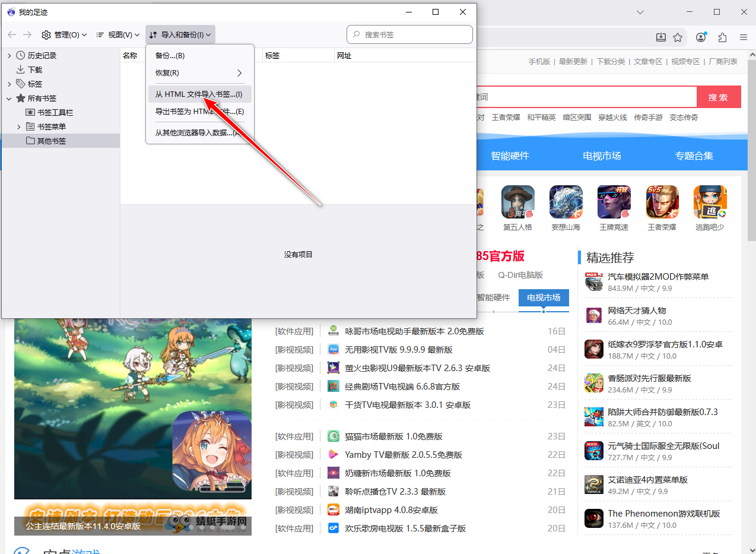Collapse the 所有书签 tree node
The height and width of the screenshot is (554, 756).
pyautogui.click(x=9, y=98)
